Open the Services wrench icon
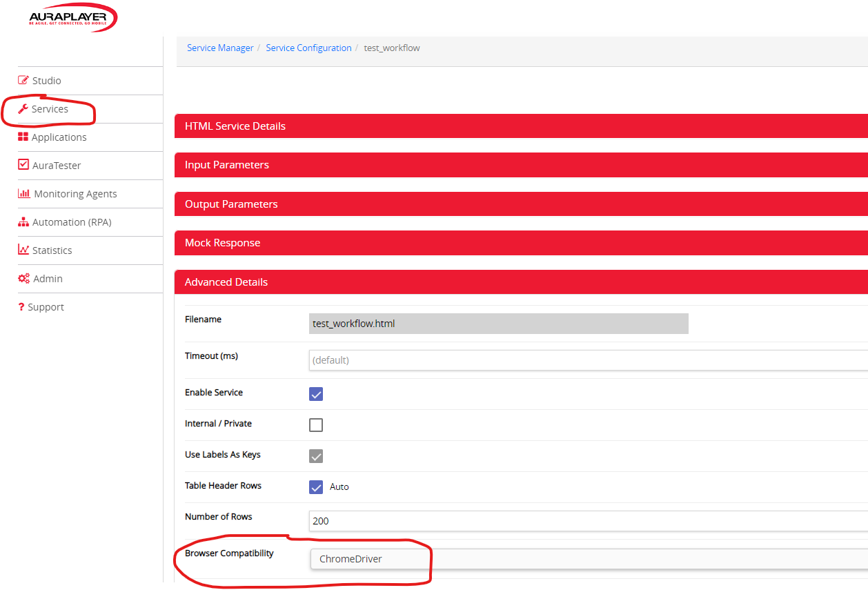Viewport: 868px width, 590px height. click(x=22, y=108)
